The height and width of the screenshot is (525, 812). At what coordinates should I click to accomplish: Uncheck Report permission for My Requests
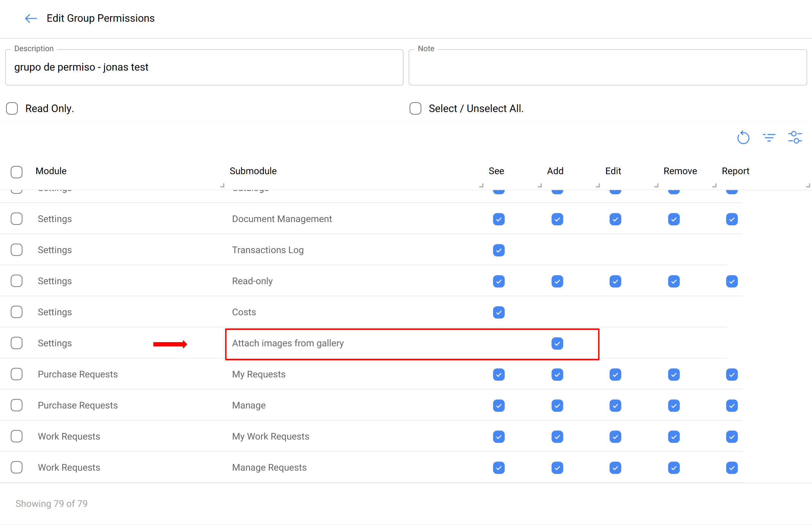[x=731, y=374]
